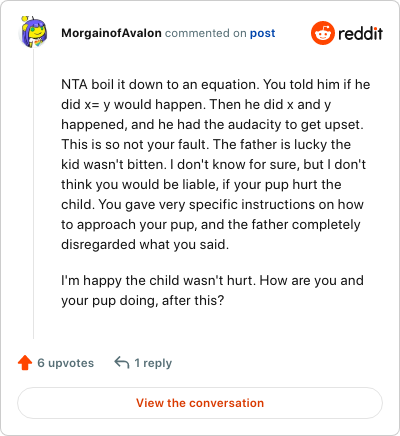Click the reply arrow icon
The image size is (400, 436).
tap(122, 362)
